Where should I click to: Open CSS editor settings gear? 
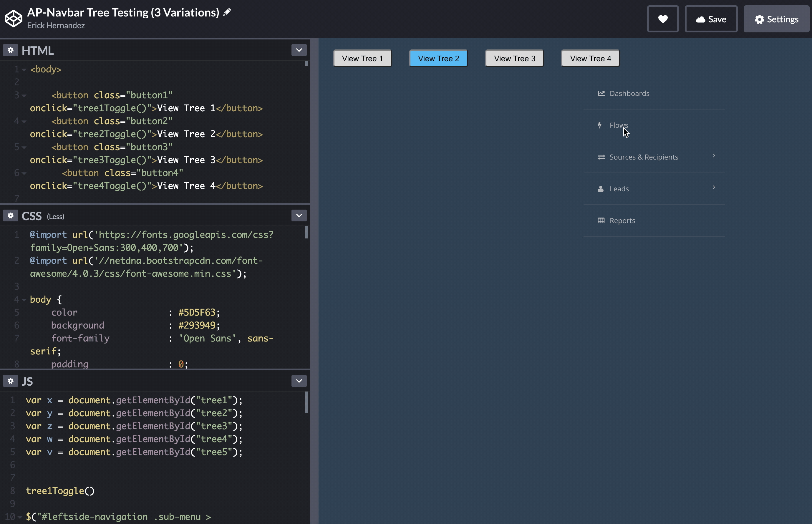pyautogui.click(x=11, y=216)
